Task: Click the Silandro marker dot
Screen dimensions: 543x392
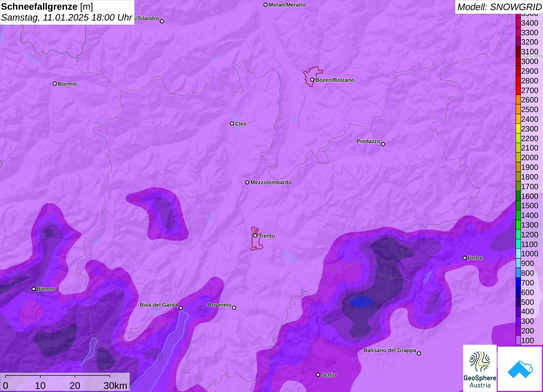Action: click(162, 21)
